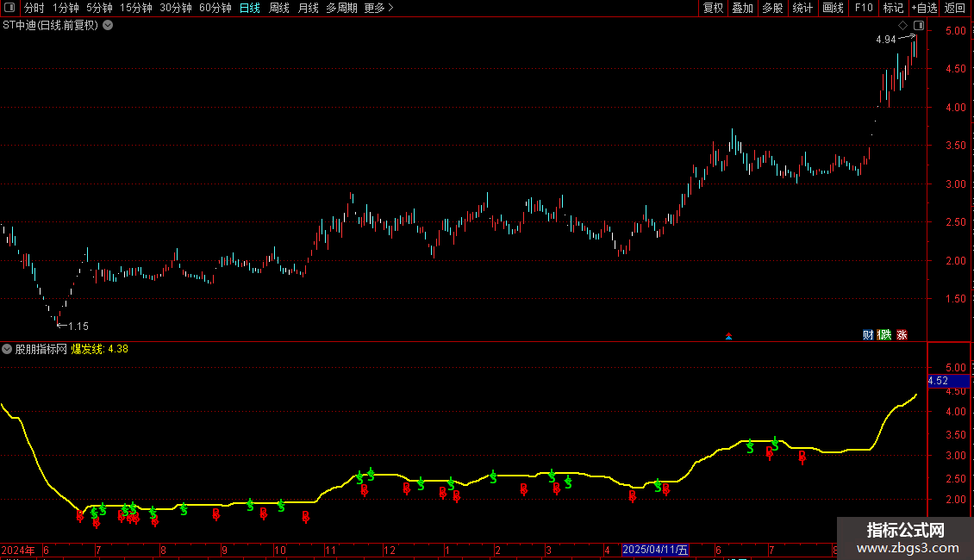This screenshot has width=974, height=560.
Task: Select the 30分钟 period tab
Action: click(x=175, y=8)
